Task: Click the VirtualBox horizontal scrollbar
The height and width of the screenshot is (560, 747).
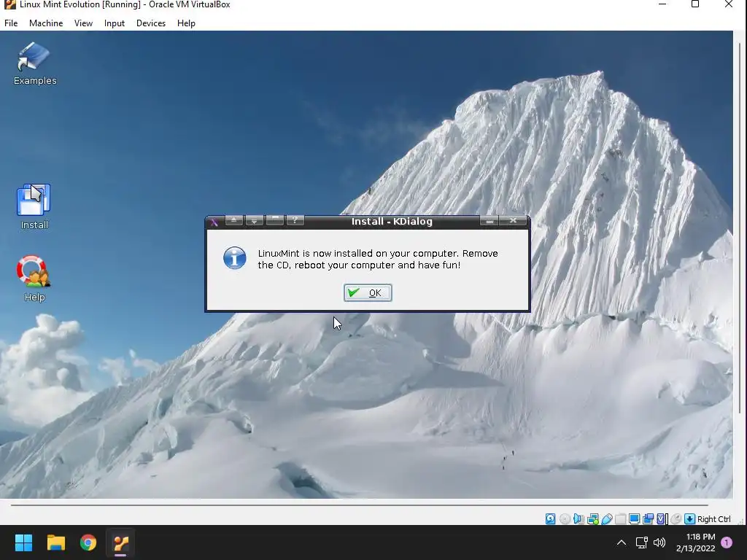Action: pos(359,505)
